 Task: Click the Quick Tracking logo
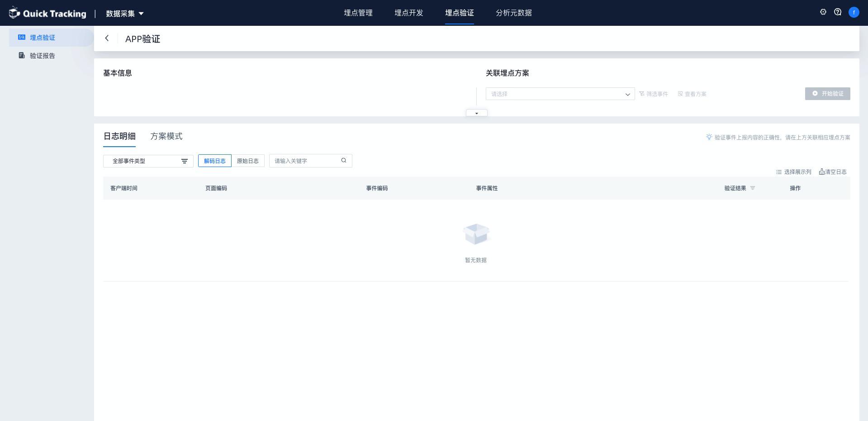(x=47, y=13)
